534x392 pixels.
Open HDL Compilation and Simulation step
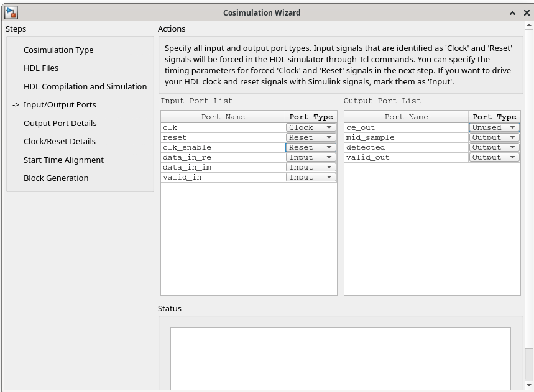point(85,87)
